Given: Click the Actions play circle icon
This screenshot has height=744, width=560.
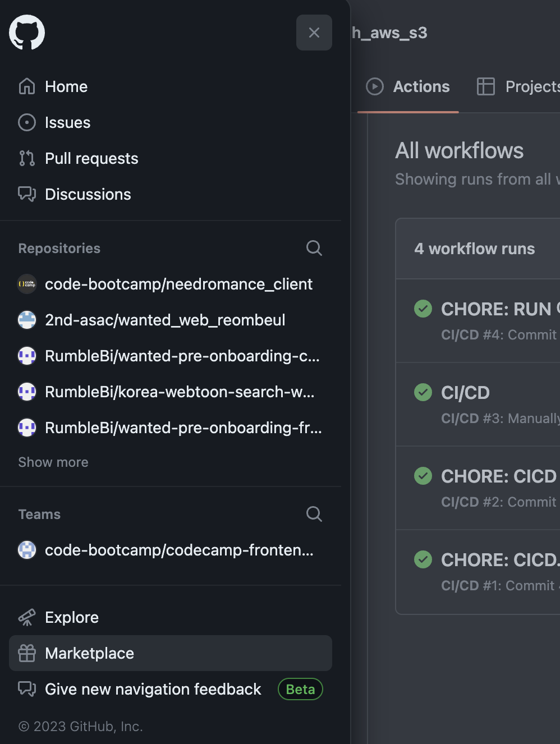Looking at the screenshot, I should (375, 86).
